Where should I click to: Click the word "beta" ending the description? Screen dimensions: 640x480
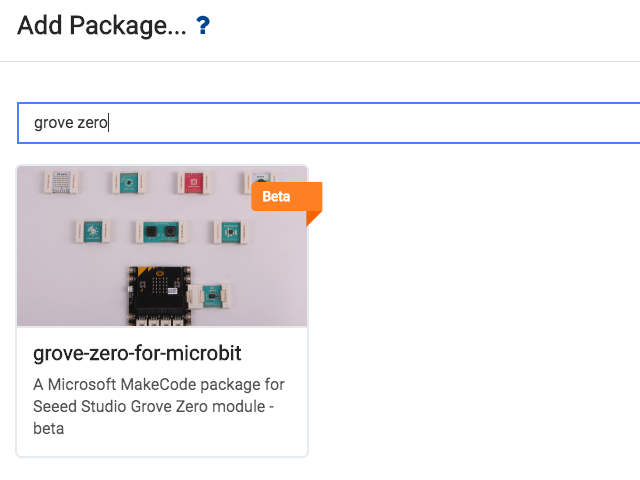[x=49, y=429]
